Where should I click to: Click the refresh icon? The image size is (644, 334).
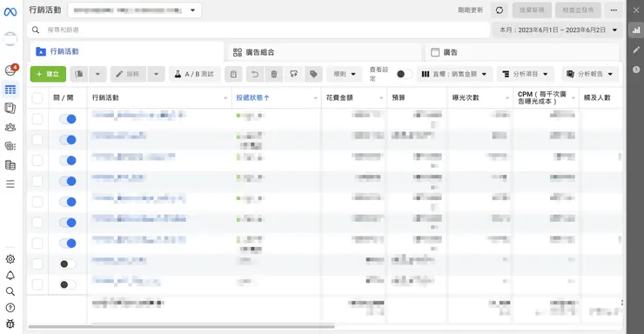500,10
